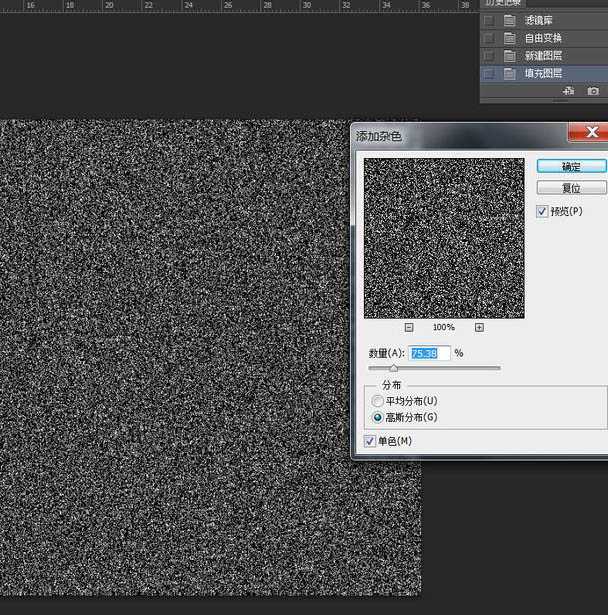This screenshot has height=615, width=608.
Task: Set history brush source for 滤镜库
Action: (x=488, y=20)
